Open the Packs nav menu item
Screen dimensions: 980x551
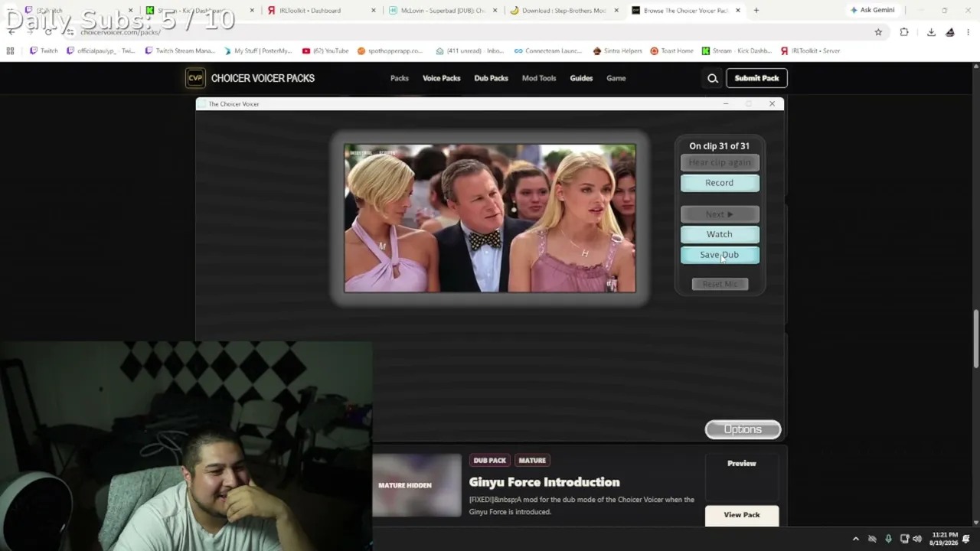(x=400, y=78)
